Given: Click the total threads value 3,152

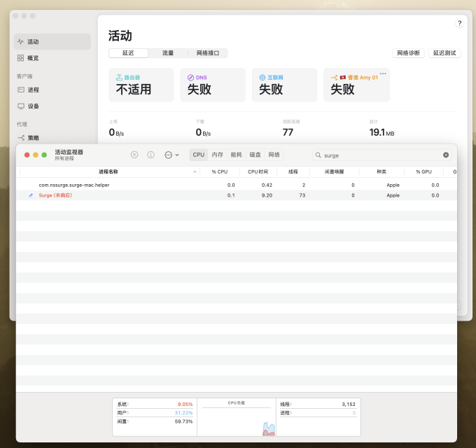Looking at the screenshot, I should [349, 405].
